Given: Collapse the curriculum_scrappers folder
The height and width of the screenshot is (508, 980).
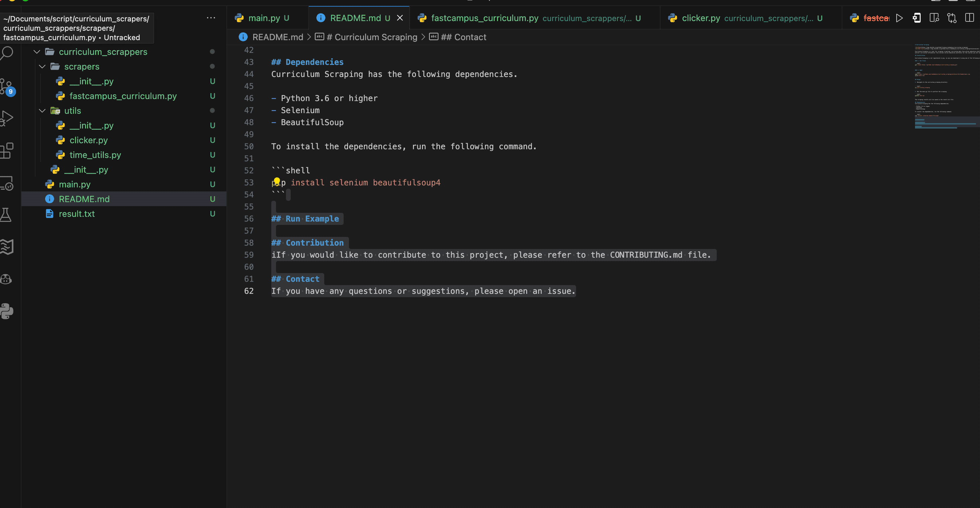Looking at the screenshot, I should point(37,52).
